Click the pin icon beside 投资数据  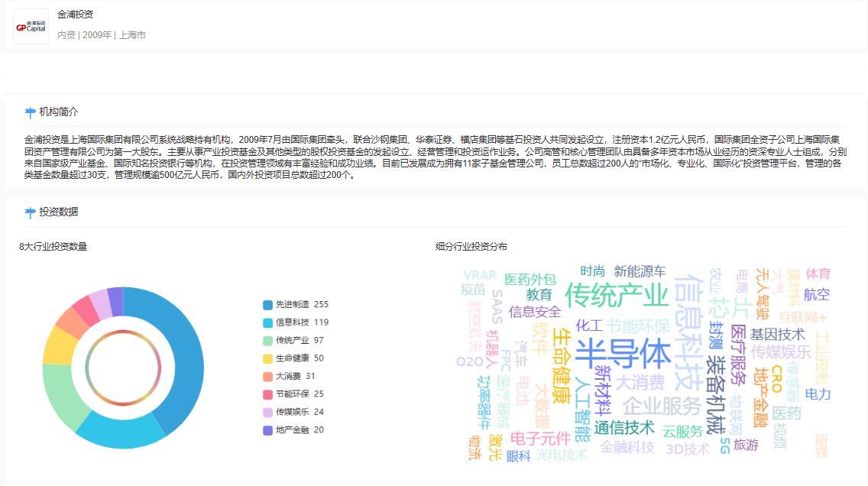tap(31, 212)
